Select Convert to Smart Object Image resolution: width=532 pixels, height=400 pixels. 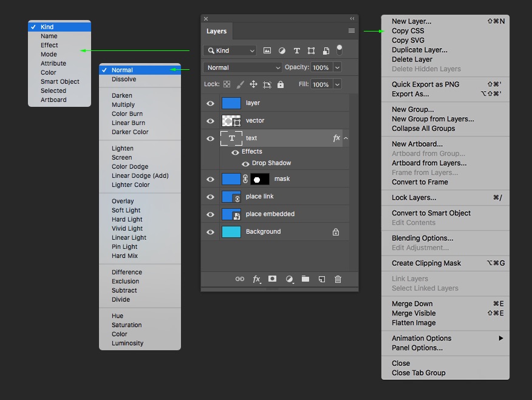(x=431, y=213)
